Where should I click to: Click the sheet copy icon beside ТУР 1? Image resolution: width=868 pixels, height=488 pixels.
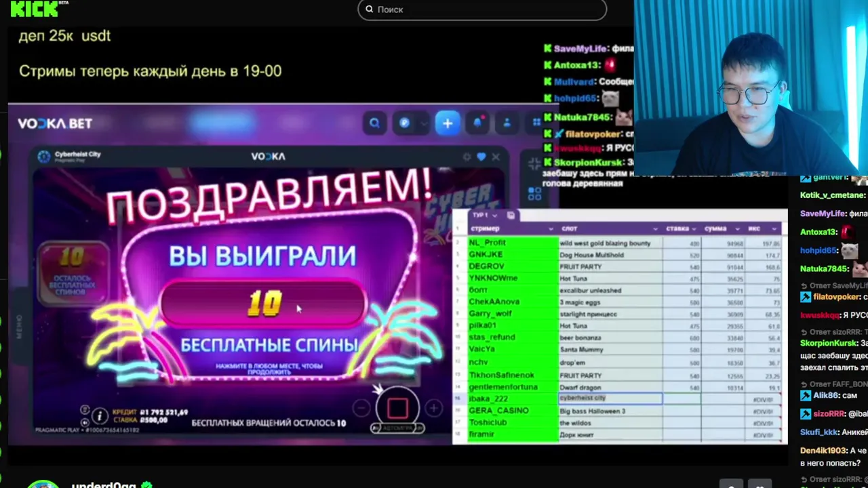tap(511, 215)
